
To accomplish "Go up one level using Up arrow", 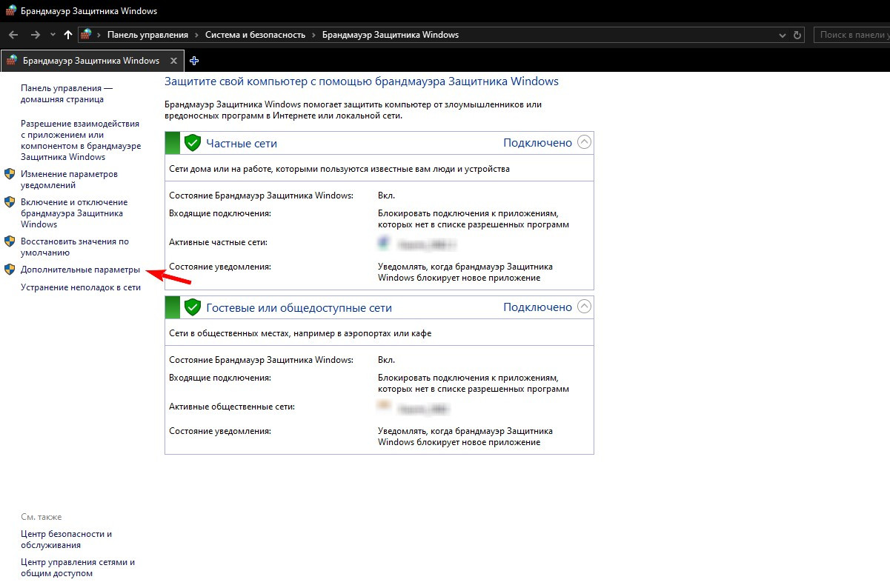I will pyautogui.click(x=68, y=35).
